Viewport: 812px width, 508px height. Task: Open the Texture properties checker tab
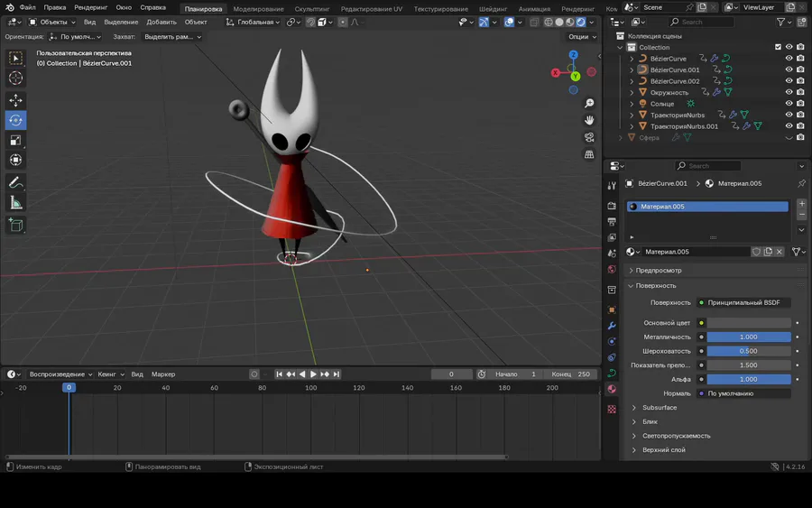coord(612,409)
